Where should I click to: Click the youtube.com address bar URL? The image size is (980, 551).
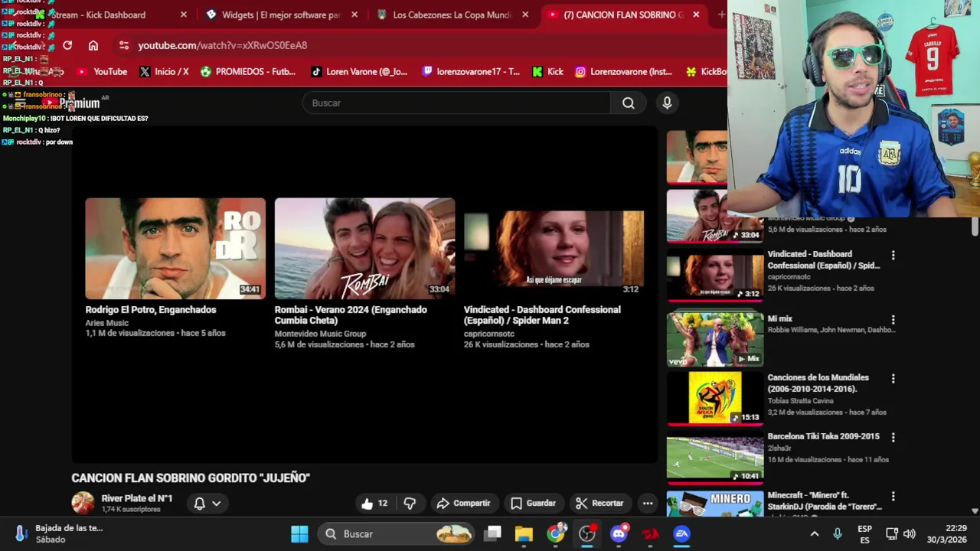[x=223, y=45]
